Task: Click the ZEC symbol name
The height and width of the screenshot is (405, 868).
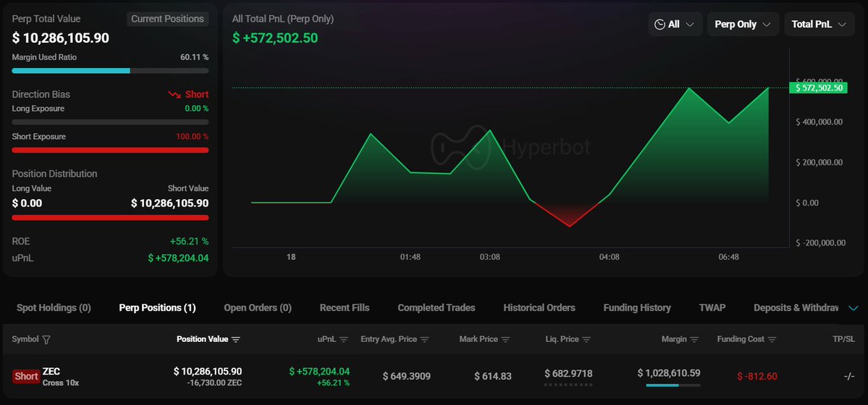Action: click(x=51, y=372)
